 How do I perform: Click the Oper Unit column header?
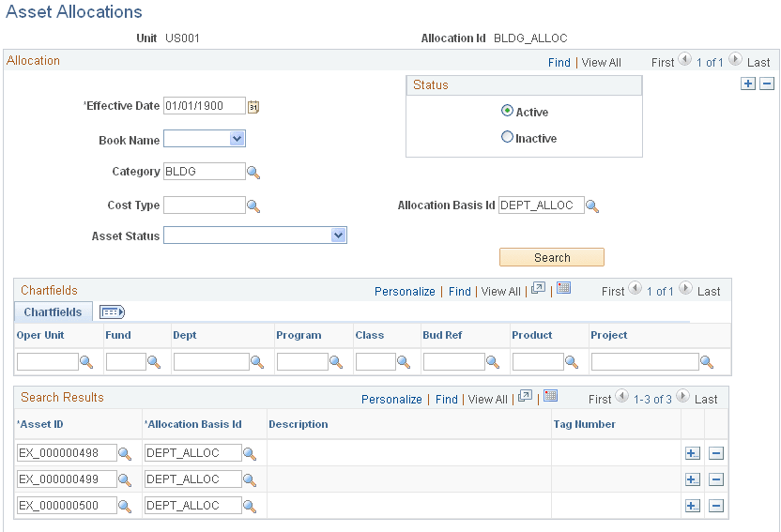pos(40,335)
